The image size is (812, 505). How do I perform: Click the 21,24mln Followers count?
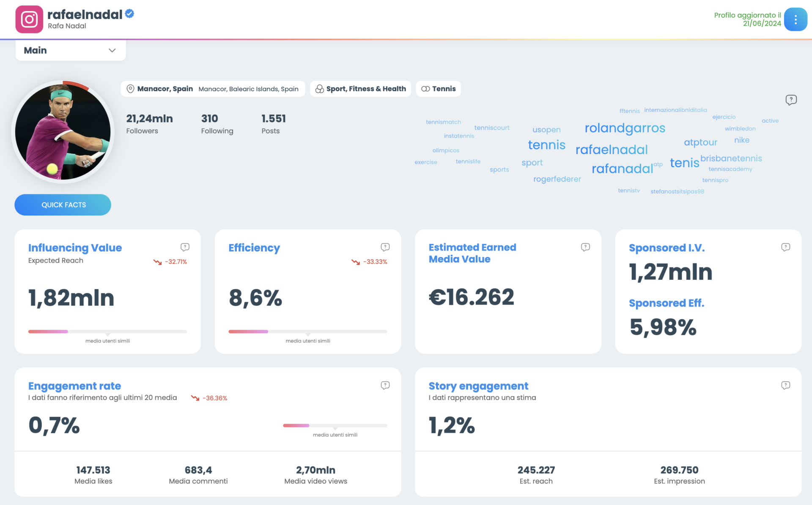pyautogui.click(x=149, y=119)
